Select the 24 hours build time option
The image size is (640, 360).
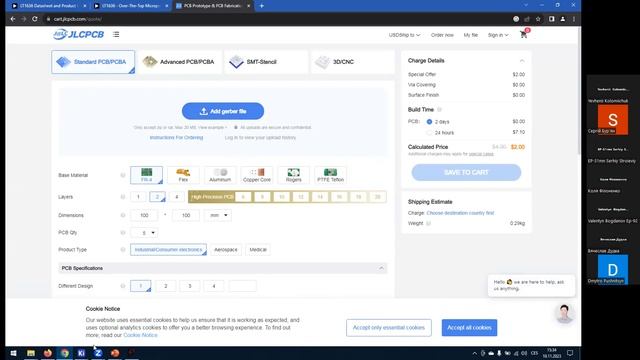(x=429, y=133)
